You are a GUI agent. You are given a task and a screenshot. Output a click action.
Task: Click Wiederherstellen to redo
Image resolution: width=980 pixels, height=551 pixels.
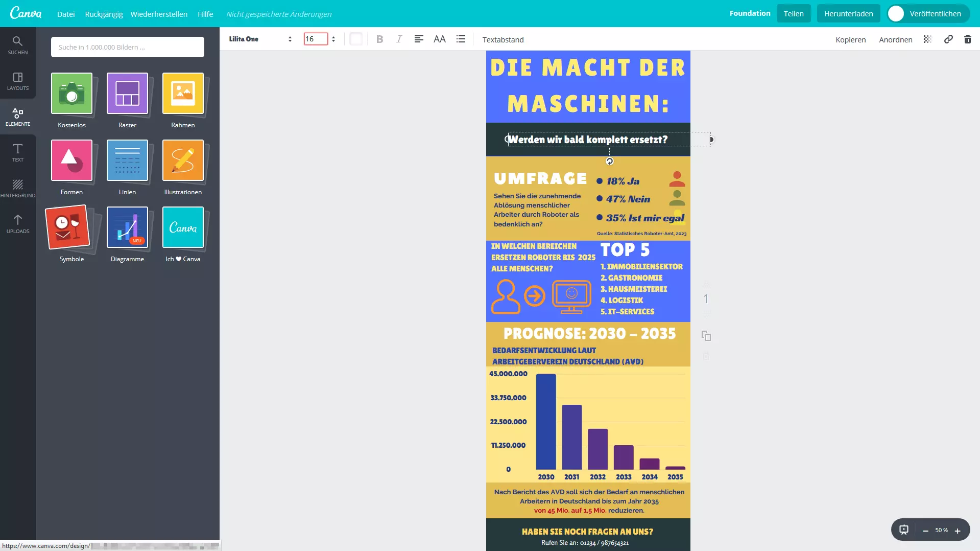coord(159,14)
